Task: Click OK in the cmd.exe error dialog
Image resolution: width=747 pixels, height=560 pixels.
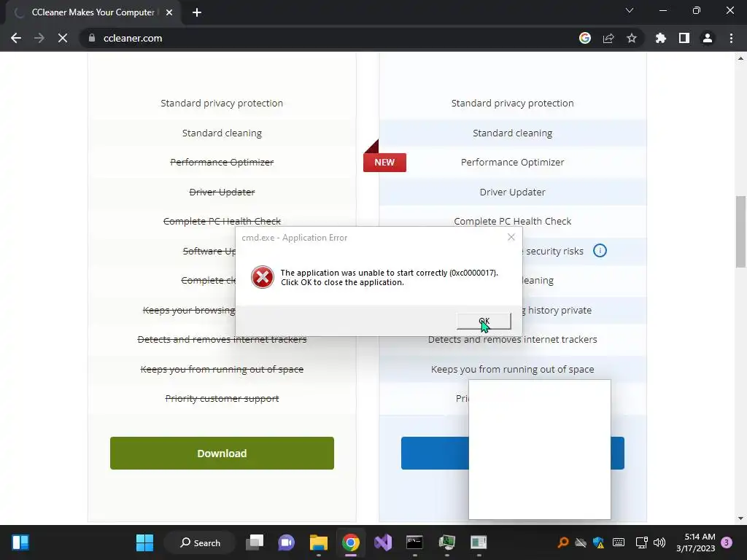Action: click(x=484, y=321)
